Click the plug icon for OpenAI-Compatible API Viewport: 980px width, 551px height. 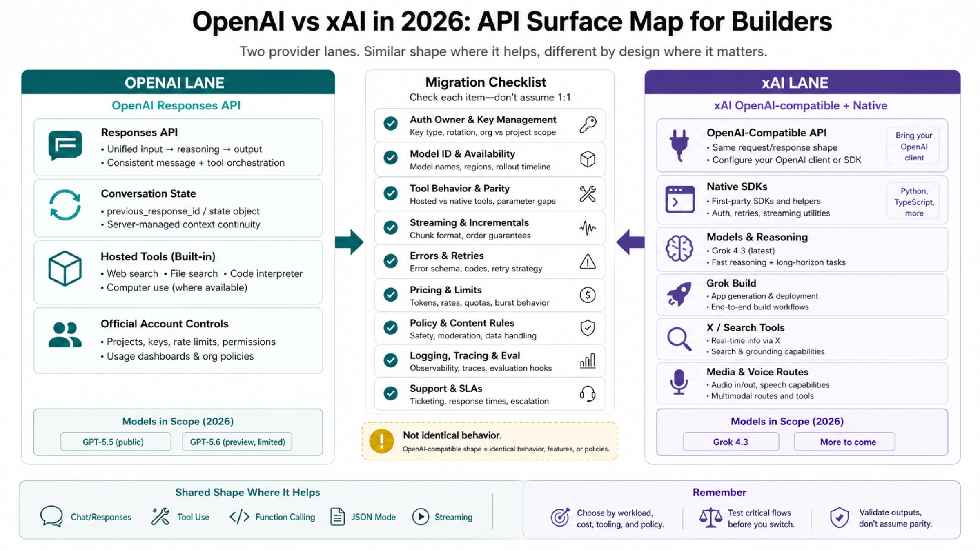click(x=679, y=145)
